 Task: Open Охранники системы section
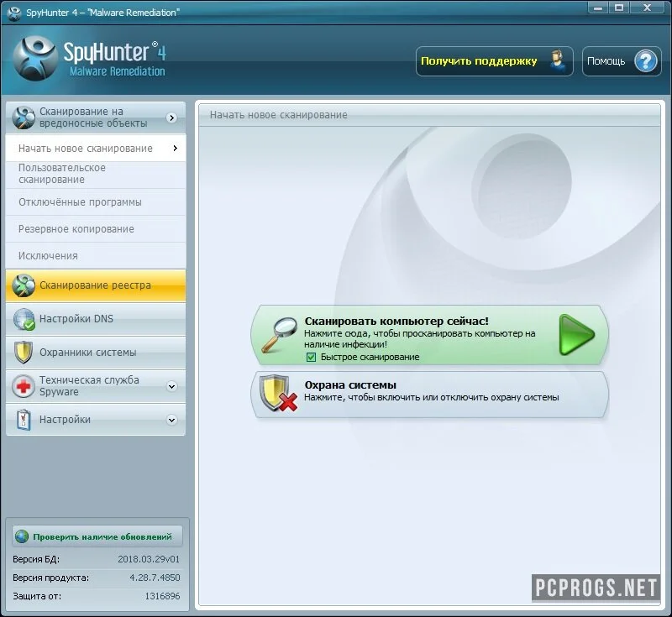96,353
